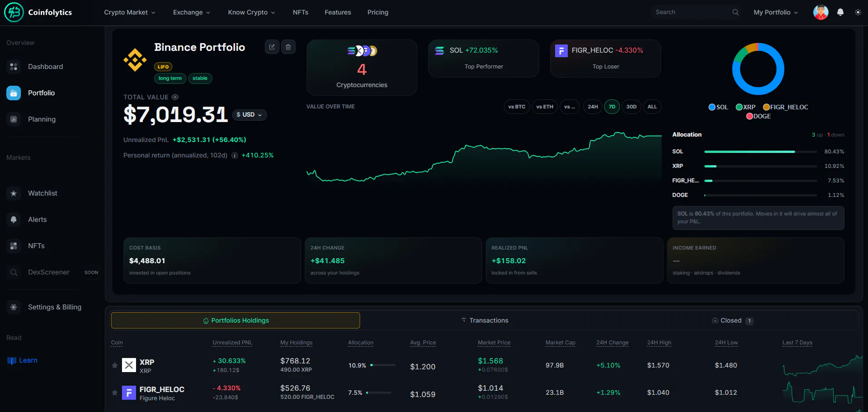This screenshot has width=868, height=412.
Task: Sort by 24H Change column header
Action: [612, 343]
